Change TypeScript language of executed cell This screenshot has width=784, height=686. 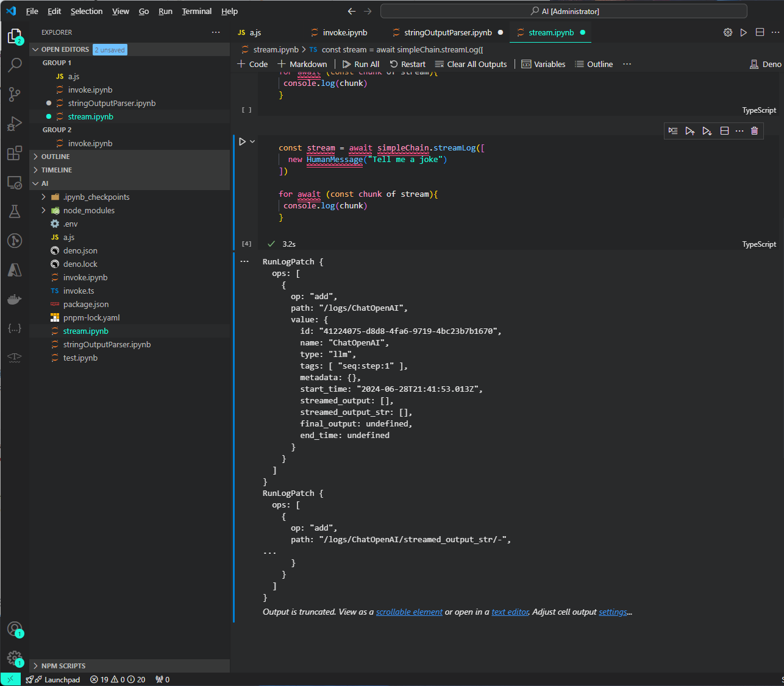tap(759, 244)
